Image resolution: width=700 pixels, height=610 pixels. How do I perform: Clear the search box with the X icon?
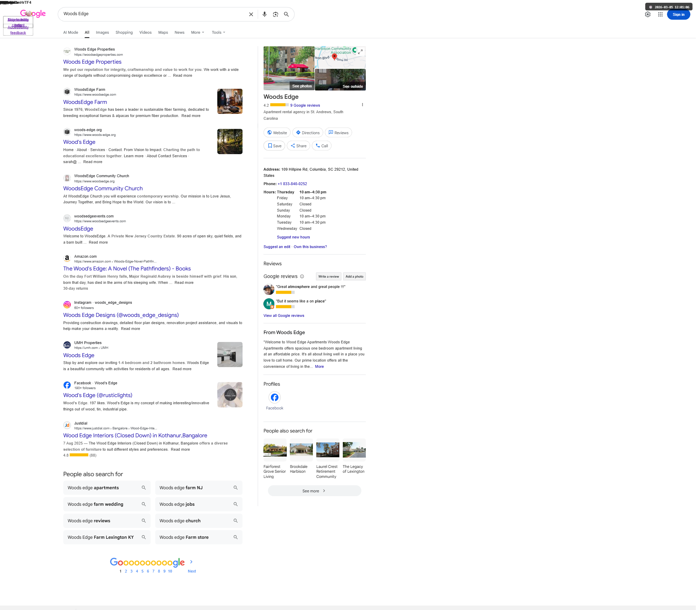[x=251, y=14]
